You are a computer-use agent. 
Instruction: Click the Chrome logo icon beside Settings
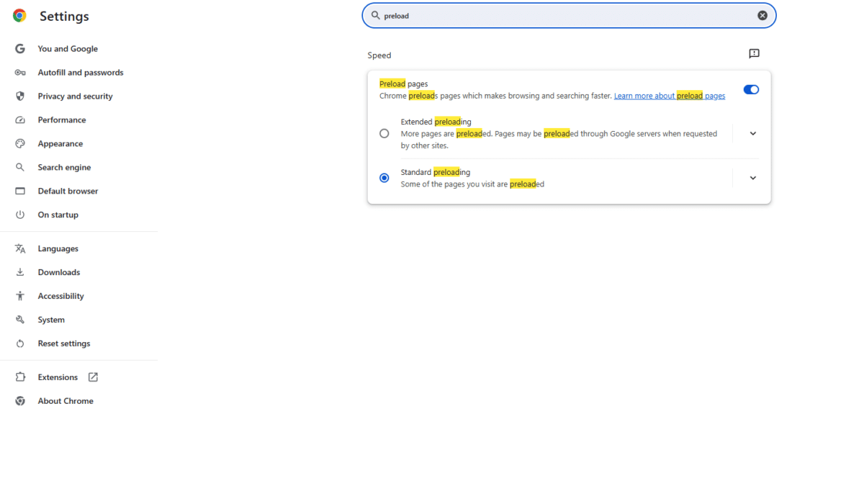[x=19, y=16]
